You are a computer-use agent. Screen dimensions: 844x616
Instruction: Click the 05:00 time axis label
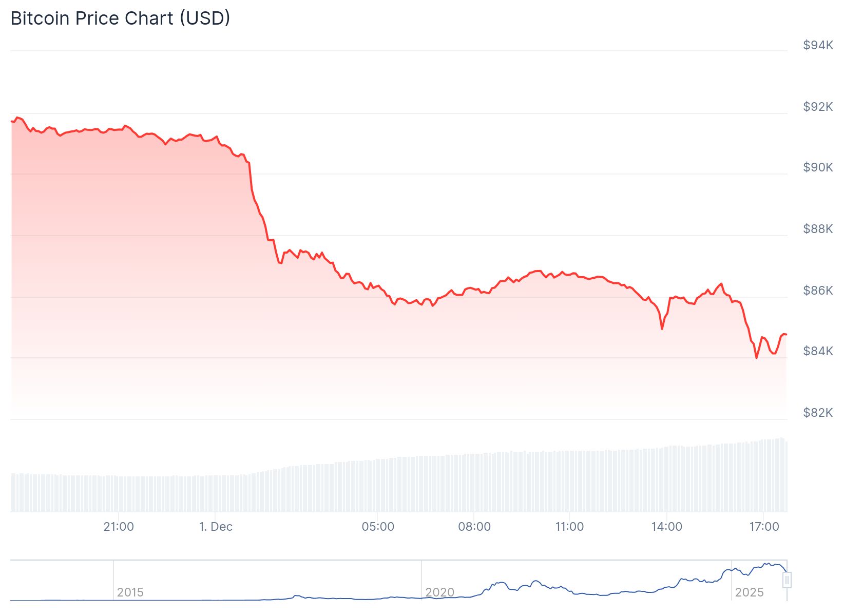click(378, 527)
